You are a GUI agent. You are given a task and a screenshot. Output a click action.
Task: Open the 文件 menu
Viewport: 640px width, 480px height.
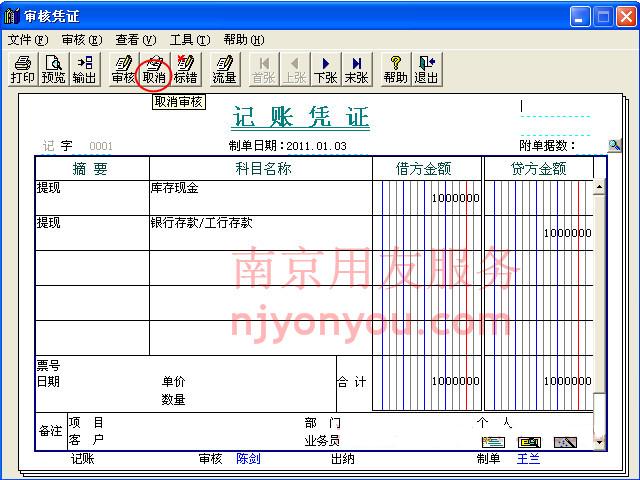pyautogui.click(x=27, y=40)
